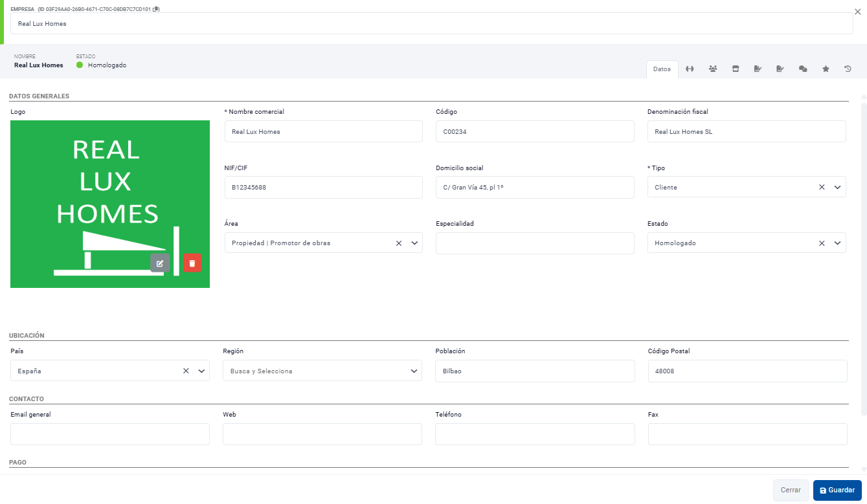The width and height of the screenshot is (867, 504).
Task: Open the star ratings tab
Action: click(x=826, y=69)
